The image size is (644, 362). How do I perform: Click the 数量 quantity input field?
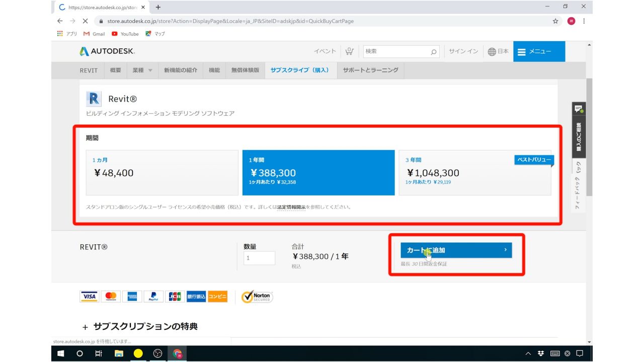(x=259, y=258)
